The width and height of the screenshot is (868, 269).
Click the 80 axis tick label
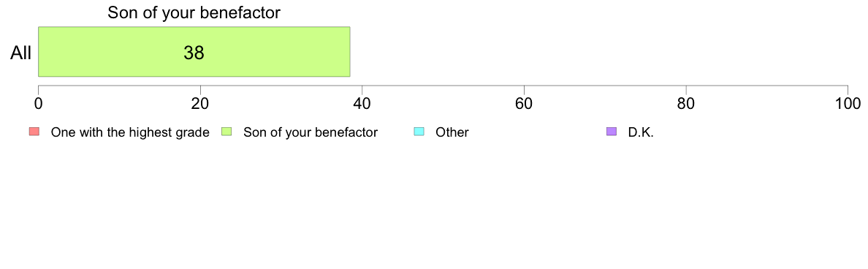[686, 104]
